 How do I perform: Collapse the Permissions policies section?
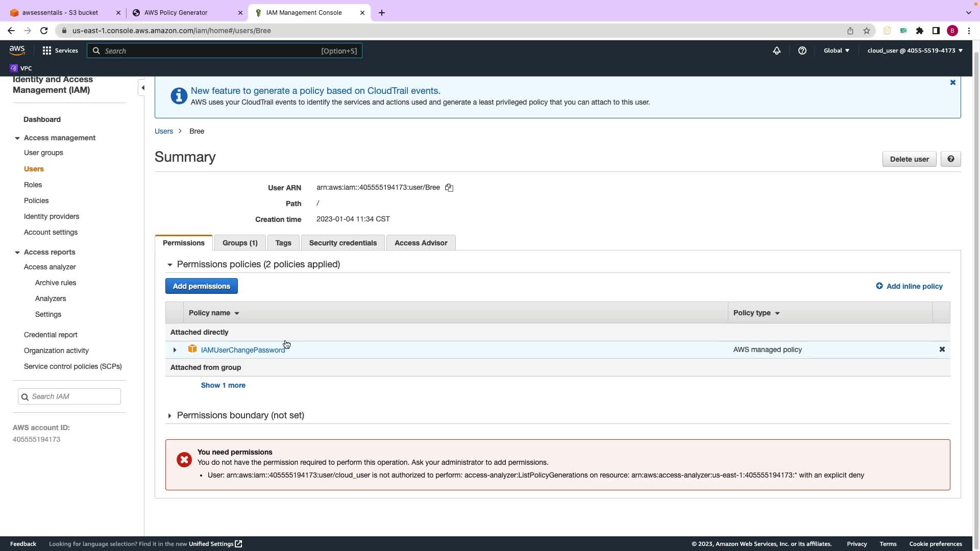170,265
